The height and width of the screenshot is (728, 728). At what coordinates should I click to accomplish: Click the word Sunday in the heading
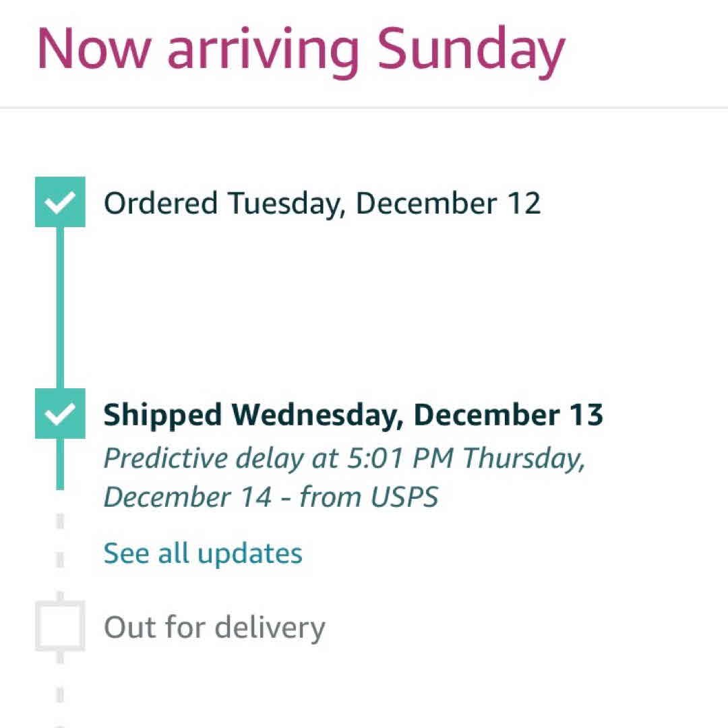click(471, 49)
